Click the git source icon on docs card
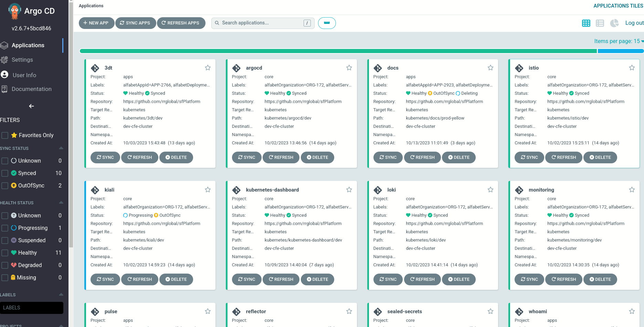 [x=378, y=68]
